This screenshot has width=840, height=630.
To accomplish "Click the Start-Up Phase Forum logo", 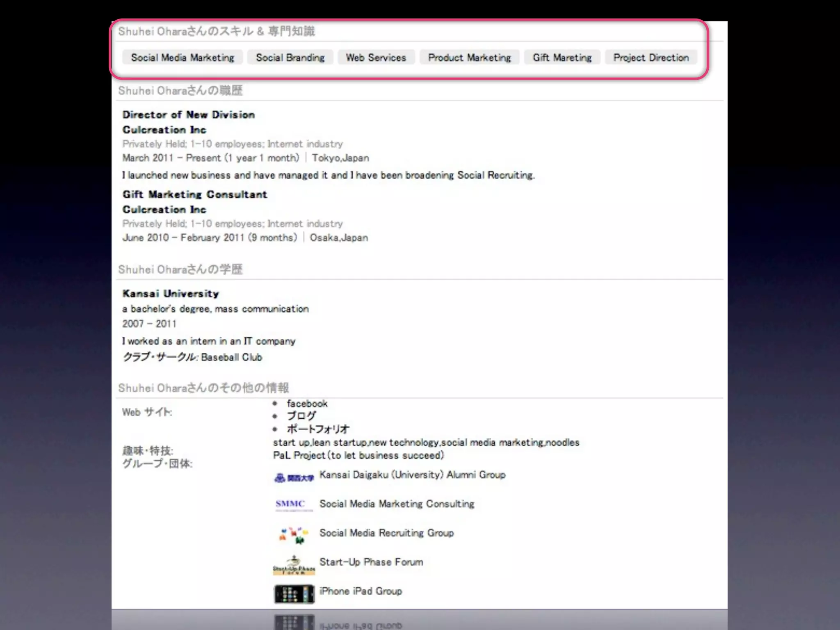I will coord(294,565).
